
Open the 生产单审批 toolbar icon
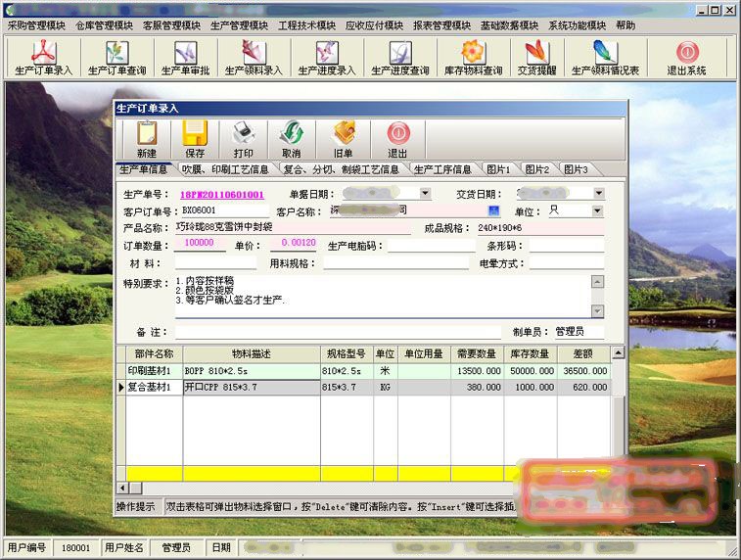point(185,58)
